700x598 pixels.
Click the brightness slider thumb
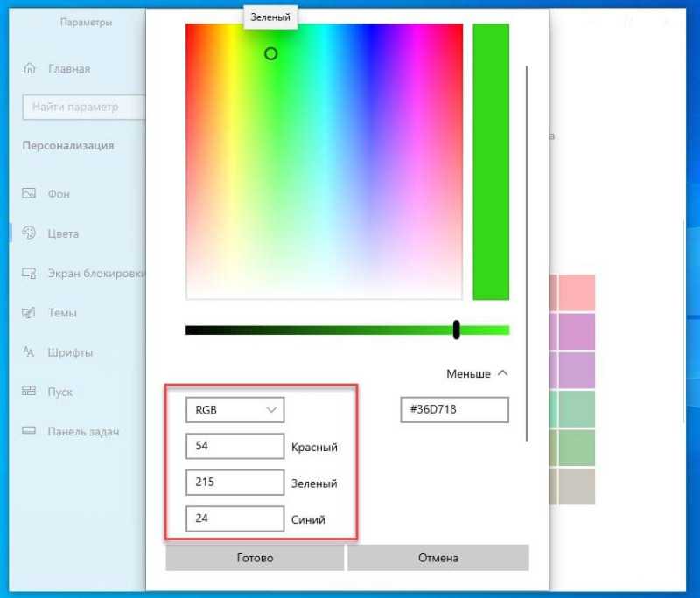pos(456,330)
